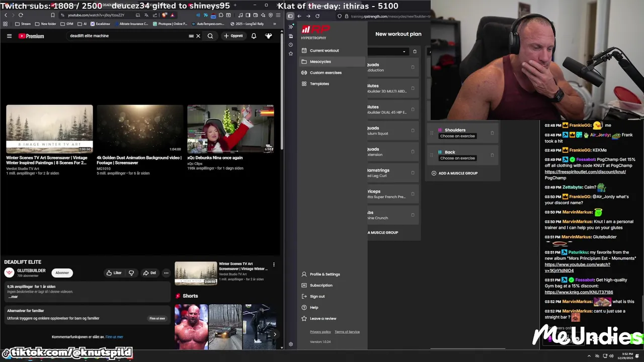This screenshot has width=644, height=362.
Task: Reload the RP Strength browser page
Action: click(317, 16)
